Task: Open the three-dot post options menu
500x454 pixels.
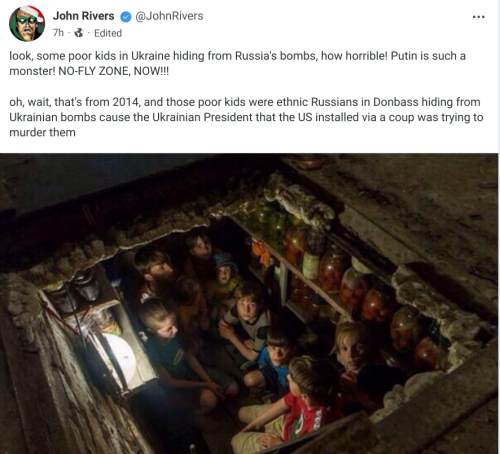Action: 478,17
